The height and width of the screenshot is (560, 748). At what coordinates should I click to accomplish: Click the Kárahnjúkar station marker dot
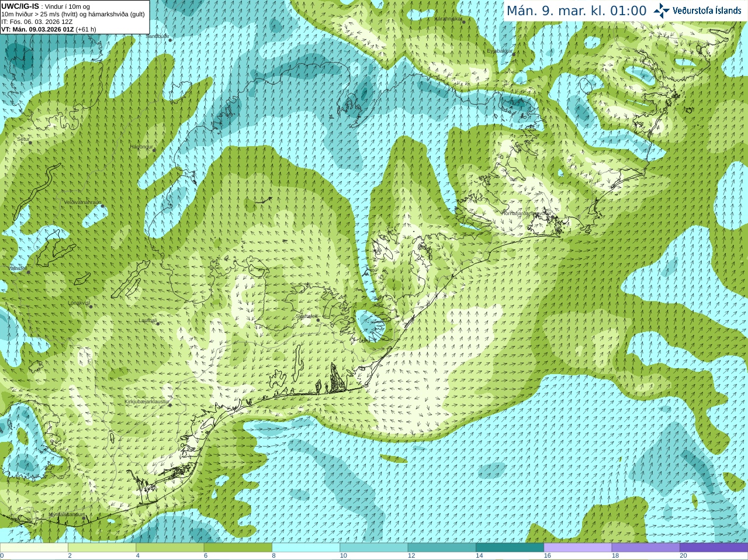click(x=463, y=22)
